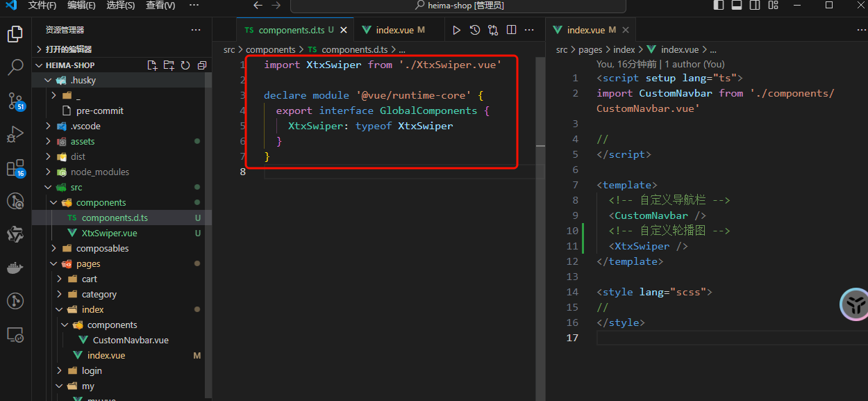Open 编辑(E) menu
Screen dimensions: 868x401
[82, 6]
